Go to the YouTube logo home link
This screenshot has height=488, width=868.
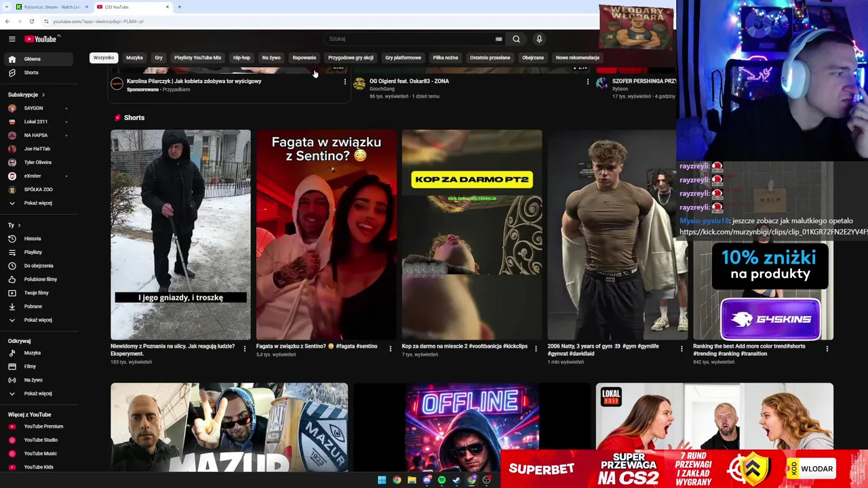(40, 39)
